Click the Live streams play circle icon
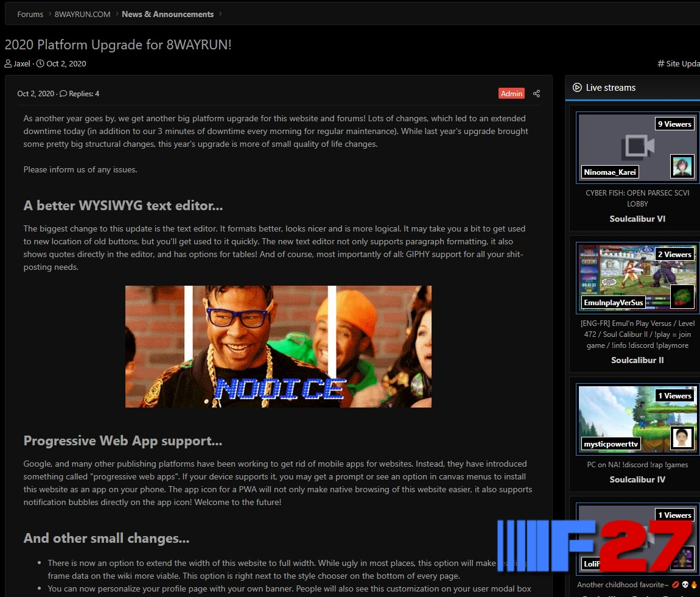Image resolution: width=700 pixels, height=597 pixels. point(577,88)
